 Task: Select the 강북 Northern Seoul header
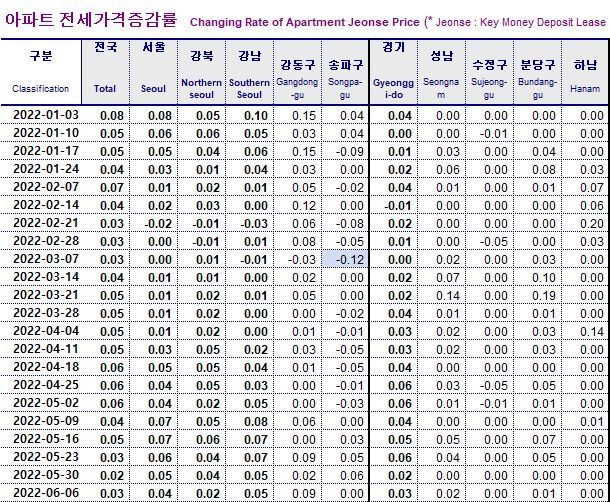[x=202, y=72]
